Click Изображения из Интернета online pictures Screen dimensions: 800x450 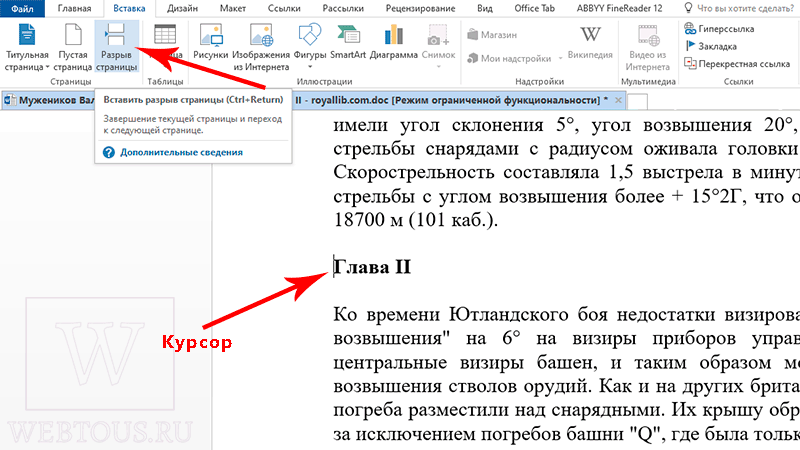click(x=261, y=47)
